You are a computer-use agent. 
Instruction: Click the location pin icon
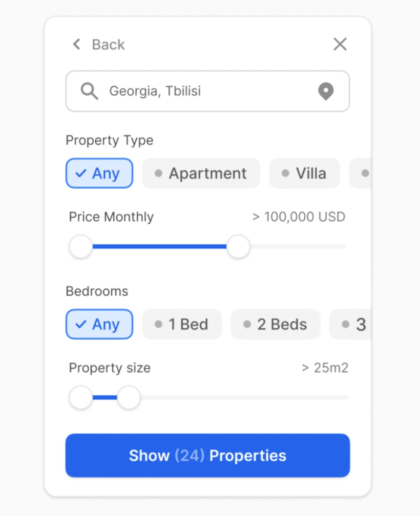326,91
